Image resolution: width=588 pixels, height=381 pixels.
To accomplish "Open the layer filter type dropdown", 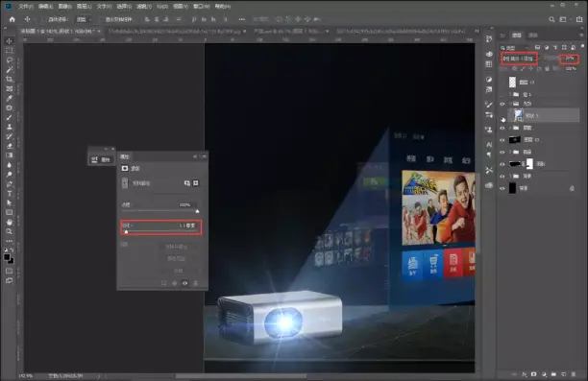I will 514,48.
